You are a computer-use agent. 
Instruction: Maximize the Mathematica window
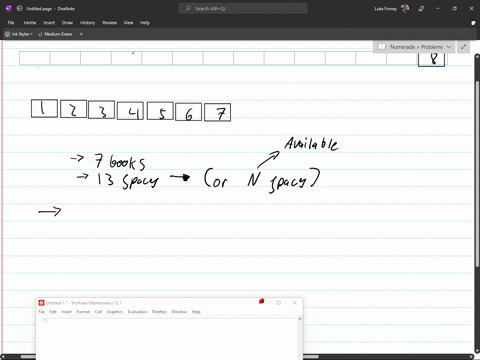pos(279,303)
